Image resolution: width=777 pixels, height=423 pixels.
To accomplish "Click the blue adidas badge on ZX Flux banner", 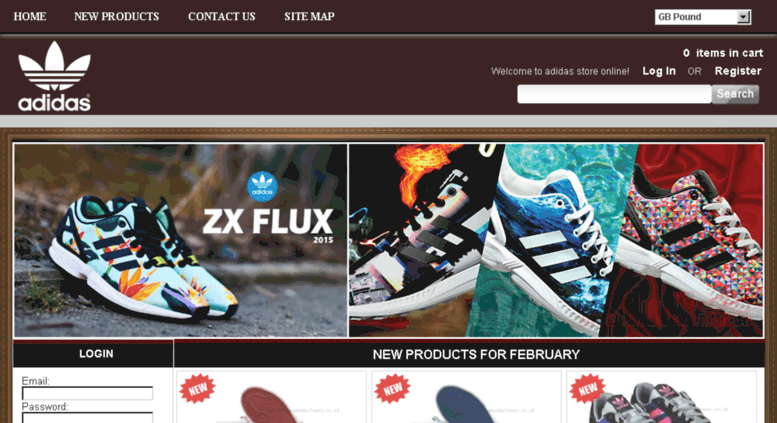I will pyautogui.click(x=262, y=187).
